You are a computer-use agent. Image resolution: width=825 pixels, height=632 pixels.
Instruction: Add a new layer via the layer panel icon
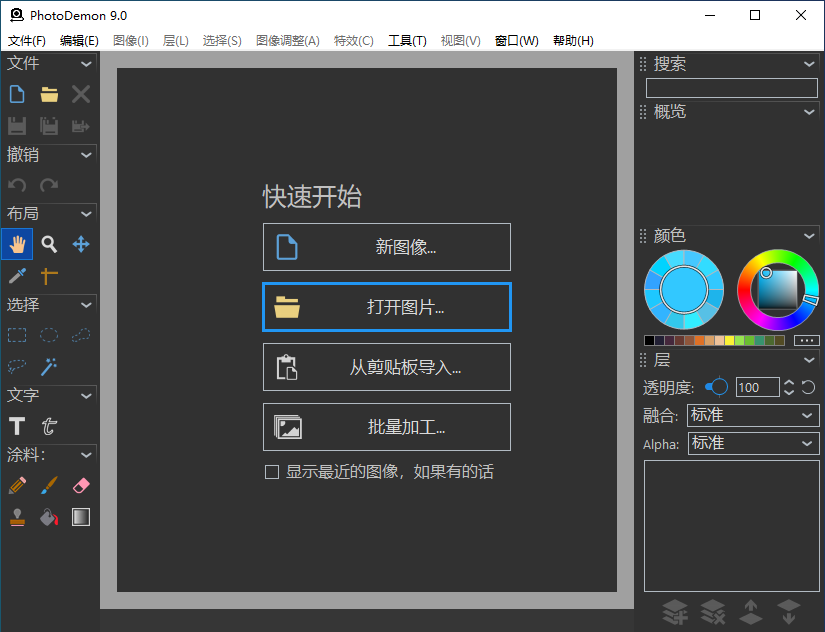click(675, 612)
